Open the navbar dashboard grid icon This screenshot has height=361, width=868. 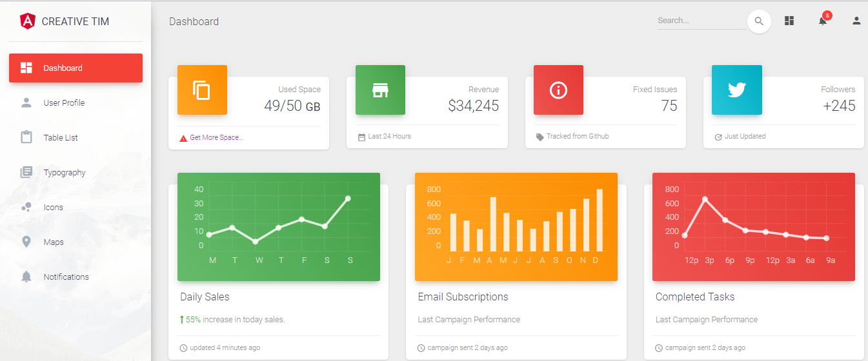(x=789, y=21)
